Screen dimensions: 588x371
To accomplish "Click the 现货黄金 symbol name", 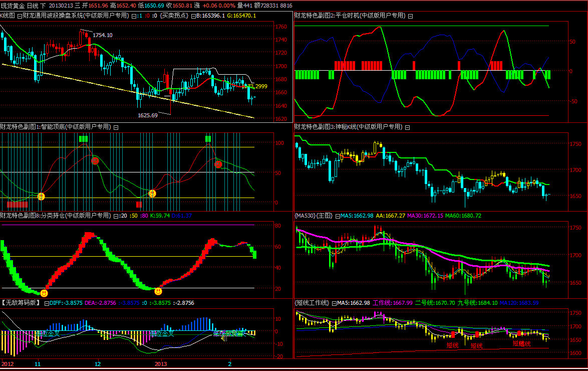I will tap(12, 6).
